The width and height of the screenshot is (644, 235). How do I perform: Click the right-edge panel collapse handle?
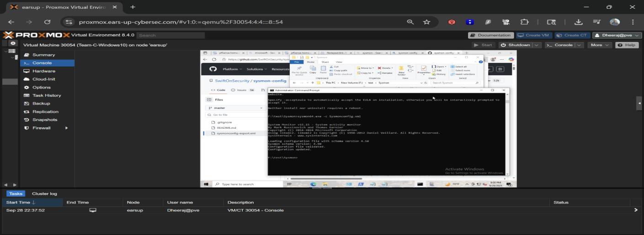(639, 104)
